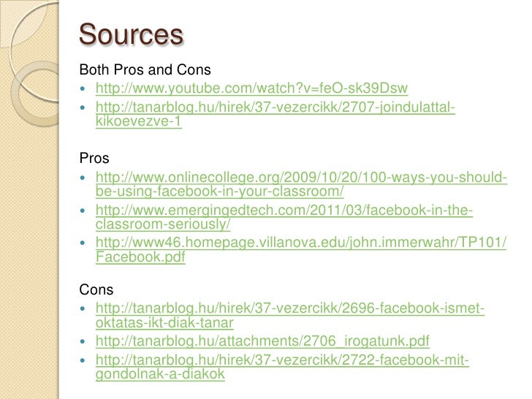Open tanarblog 2696-facebook-ismet link
Image resolution: width=532 pixels, height=399 pixels.
tap(290, 316)
